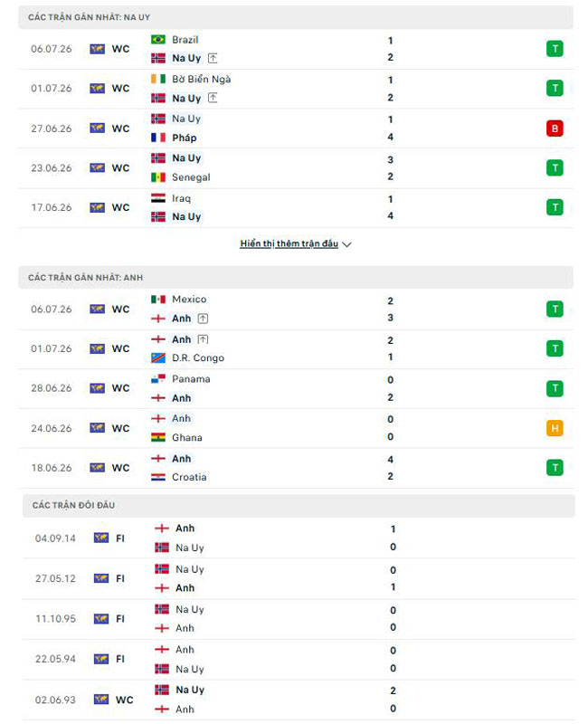Open the Bờ Biển Ngà team link
This screenshot has height=724, width=588.
[x=201, y=80]
